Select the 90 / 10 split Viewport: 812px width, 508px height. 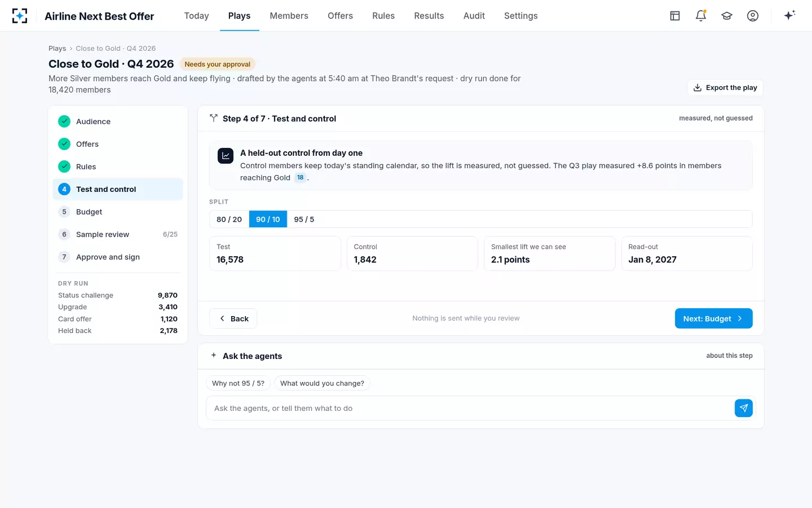point(268,219)
